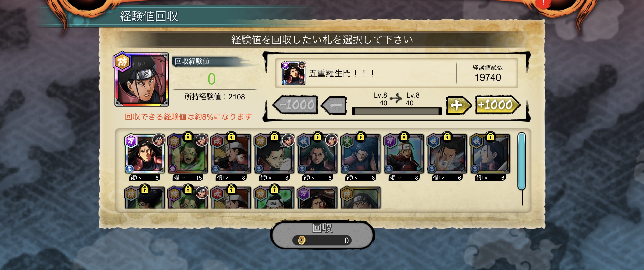Select second-row unlocked gold 防 card
644x270 pixels.
(x=360, y=198)
